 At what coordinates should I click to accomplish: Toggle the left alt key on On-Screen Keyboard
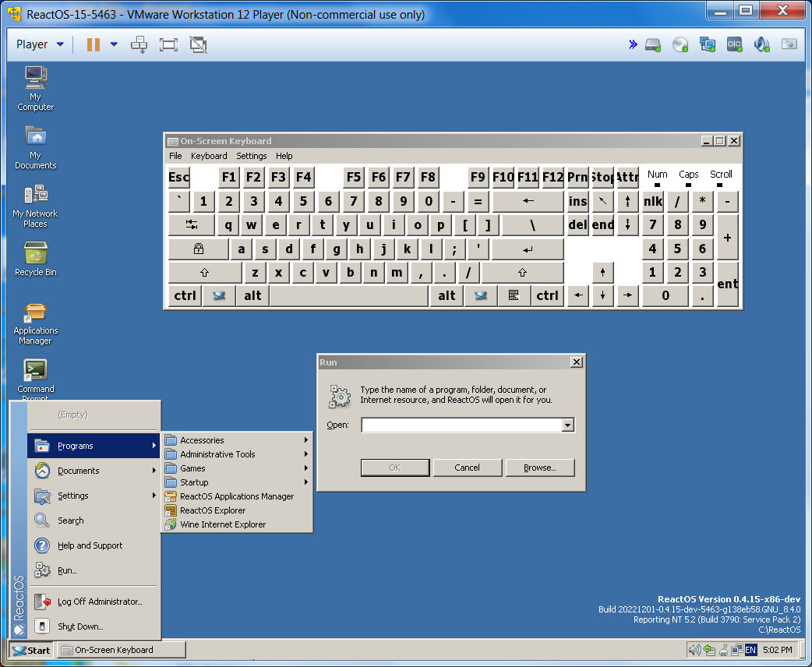point(252,295)
